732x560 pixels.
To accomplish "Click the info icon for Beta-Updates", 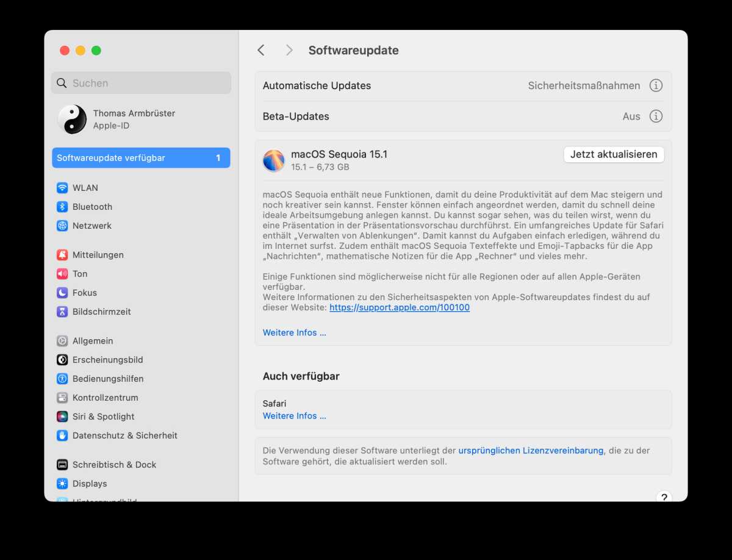I will click(x=656, y=116).
